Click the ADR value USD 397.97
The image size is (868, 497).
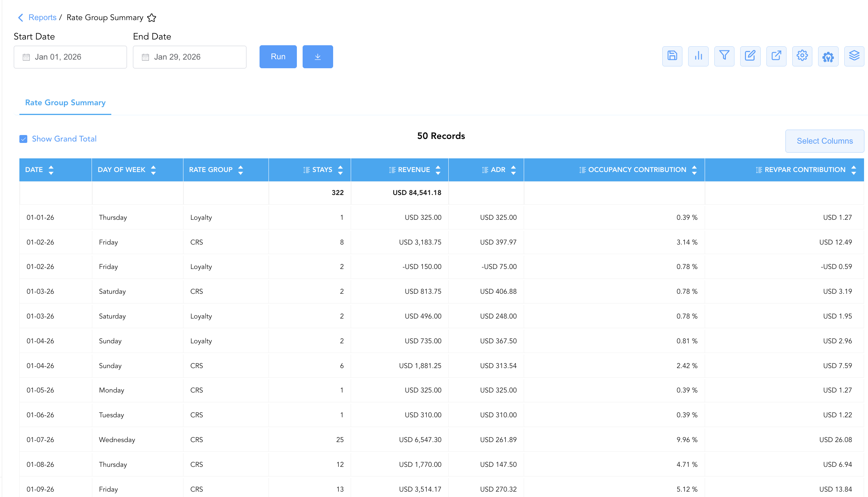coord(498,242)
